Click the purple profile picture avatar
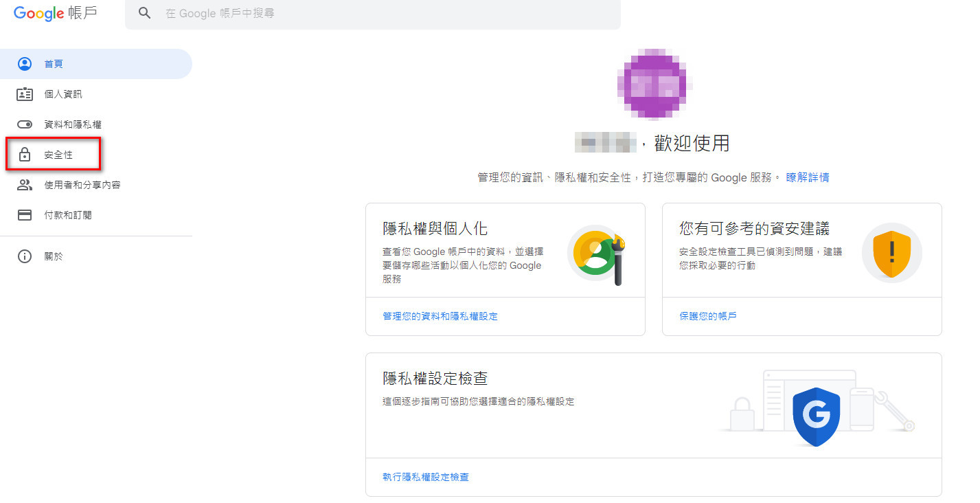This screenshot has width=980, height=503. point(652,84)
